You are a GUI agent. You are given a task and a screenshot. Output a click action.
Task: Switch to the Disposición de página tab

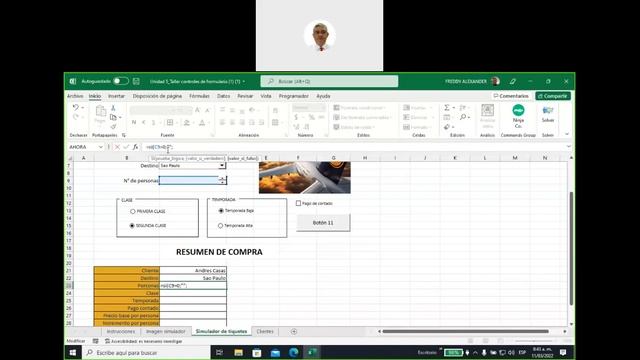(x=157, y=96)
